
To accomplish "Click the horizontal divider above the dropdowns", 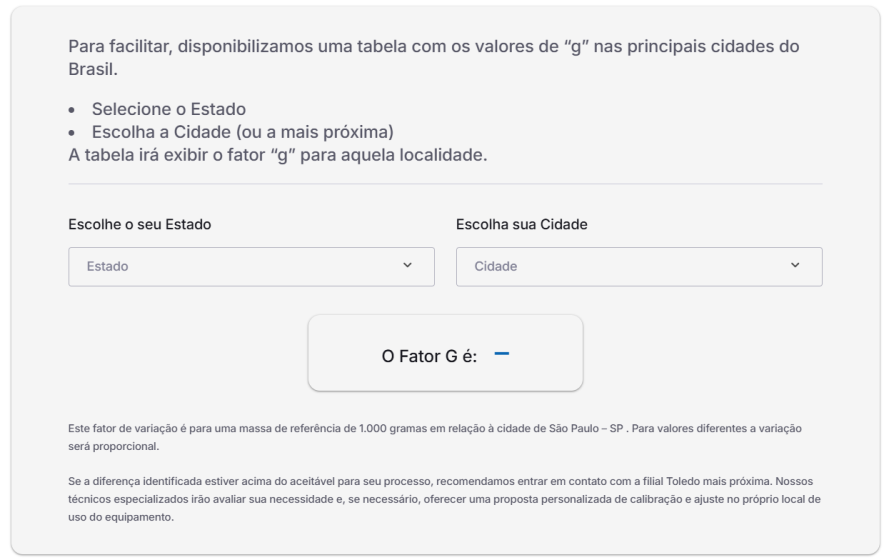I will [445, 184].
